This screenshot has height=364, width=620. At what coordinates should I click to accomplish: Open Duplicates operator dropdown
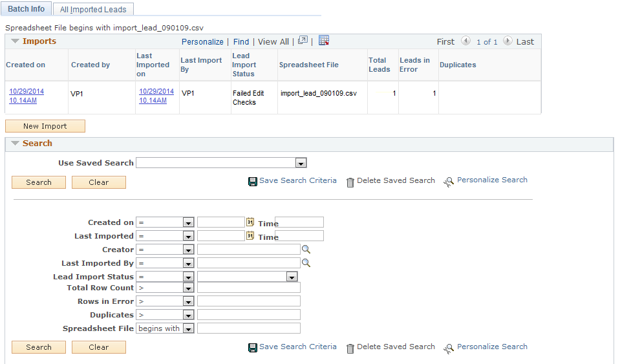(188, 315)
